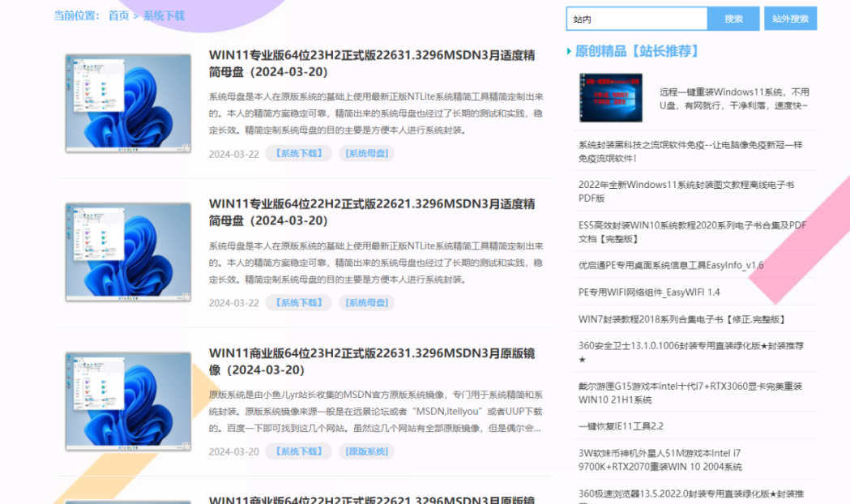This screenshot has height=504, width=850.
Task: Click the WIN11商业版 23H2 article thumbnail
Action: (128, 401)
